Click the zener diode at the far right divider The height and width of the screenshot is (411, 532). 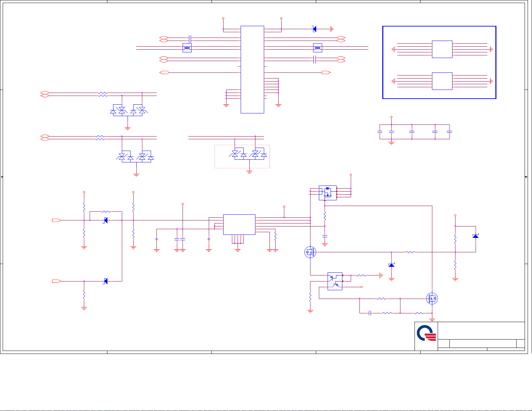tap(476, 236)
